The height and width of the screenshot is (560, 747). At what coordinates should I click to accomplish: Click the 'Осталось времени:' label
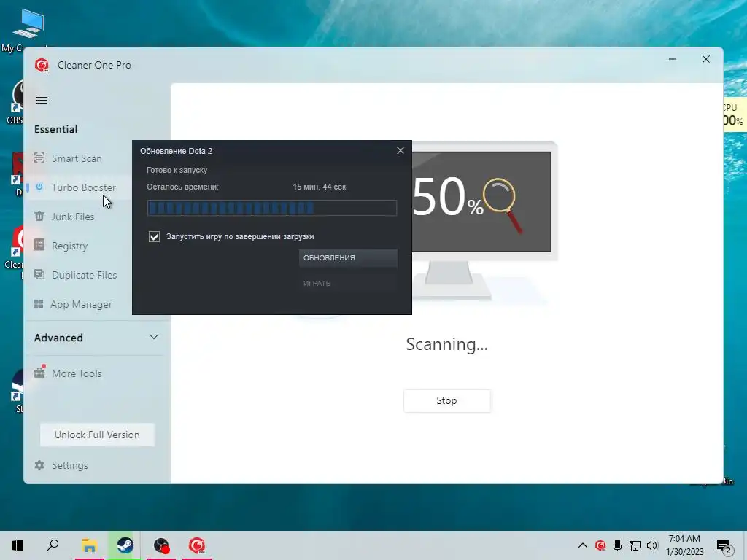[x=182, y=187]
